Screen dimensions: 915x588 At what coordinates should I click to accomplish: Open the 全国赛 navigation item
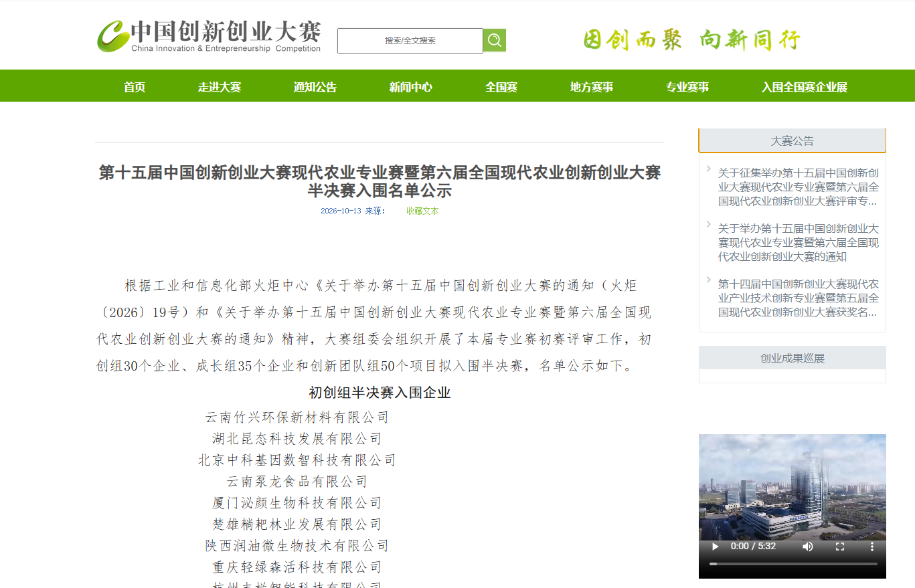501,87
